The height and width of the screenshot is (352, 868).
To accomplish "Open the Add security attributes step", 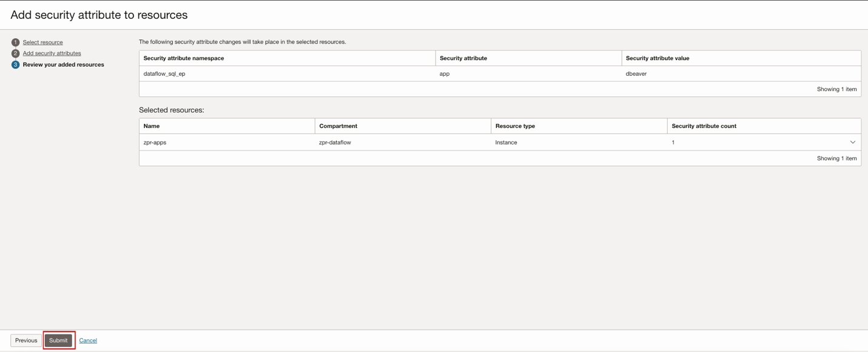I will [x=52, y=53].
